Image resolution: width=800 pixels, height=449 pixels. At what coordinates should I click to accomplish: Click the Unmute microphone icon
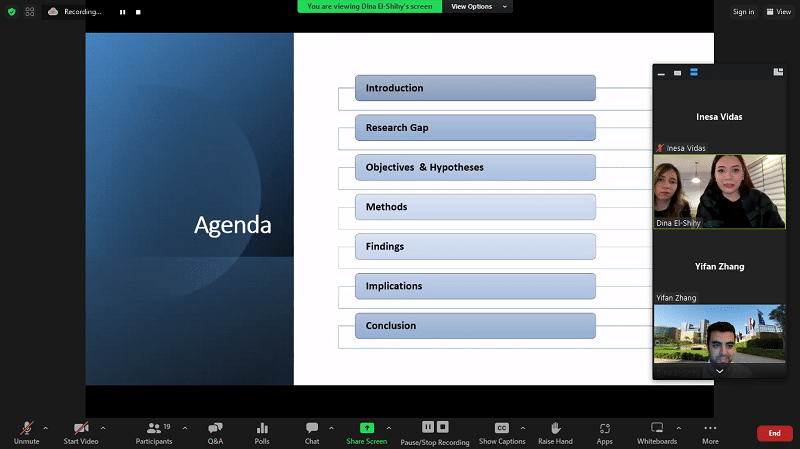tap(26, 428)
